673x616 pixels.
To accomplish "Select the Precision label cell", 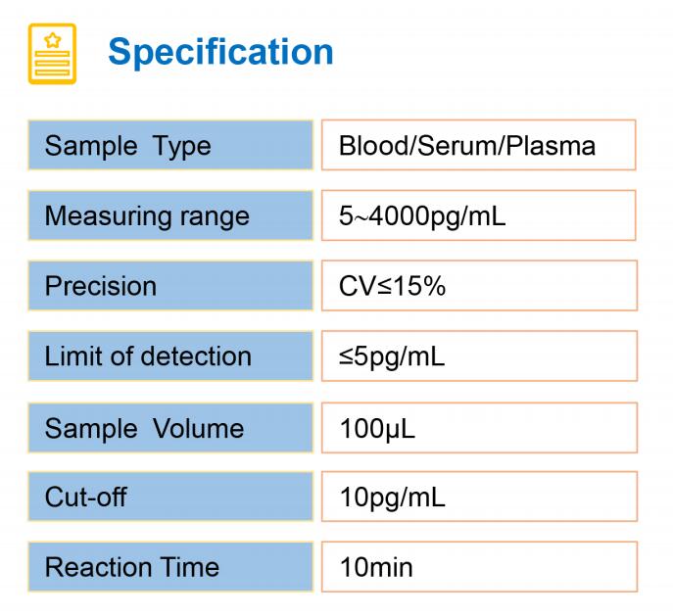I will [x=170, y=286].
